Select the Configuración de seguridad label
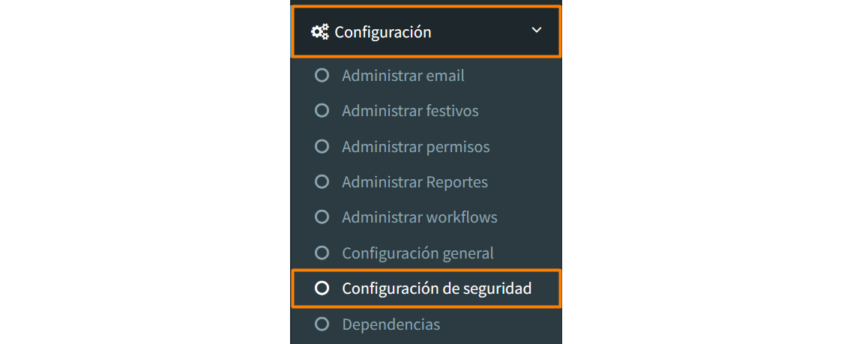868x344 pixels. [x=437, y=288]
